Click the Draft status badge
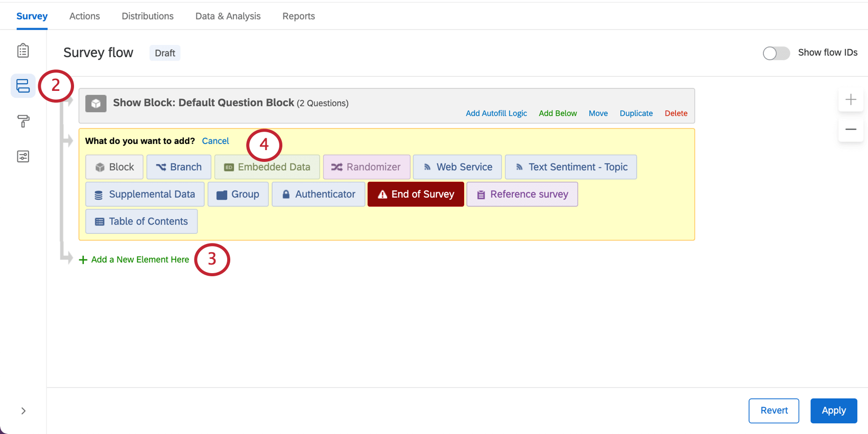868x434 pixels. pos(165,53)
